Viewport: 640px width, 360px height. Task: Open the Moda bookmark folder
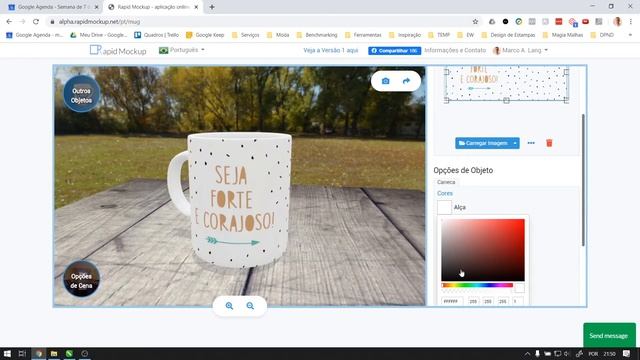tap(278, 35)
